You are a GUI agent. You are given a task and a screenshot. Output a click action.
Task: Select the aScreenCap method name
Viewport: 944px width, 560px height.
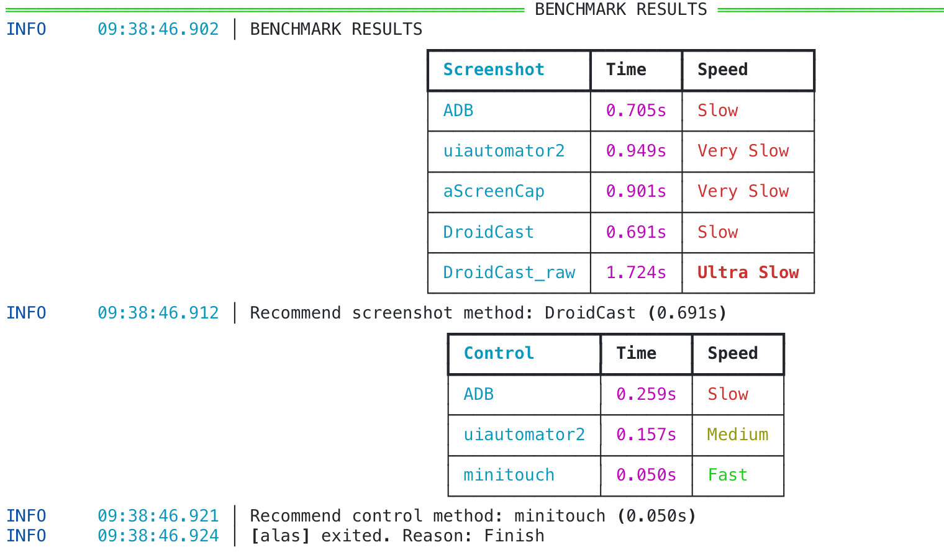pos(494,191)
